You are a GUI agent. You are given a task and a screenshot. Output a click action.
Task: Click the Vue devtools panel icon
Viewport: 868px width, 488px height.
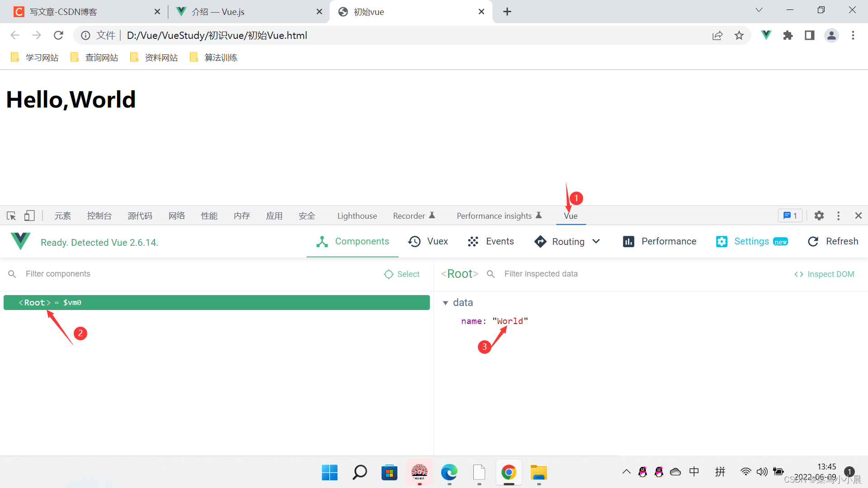(571, 216)
